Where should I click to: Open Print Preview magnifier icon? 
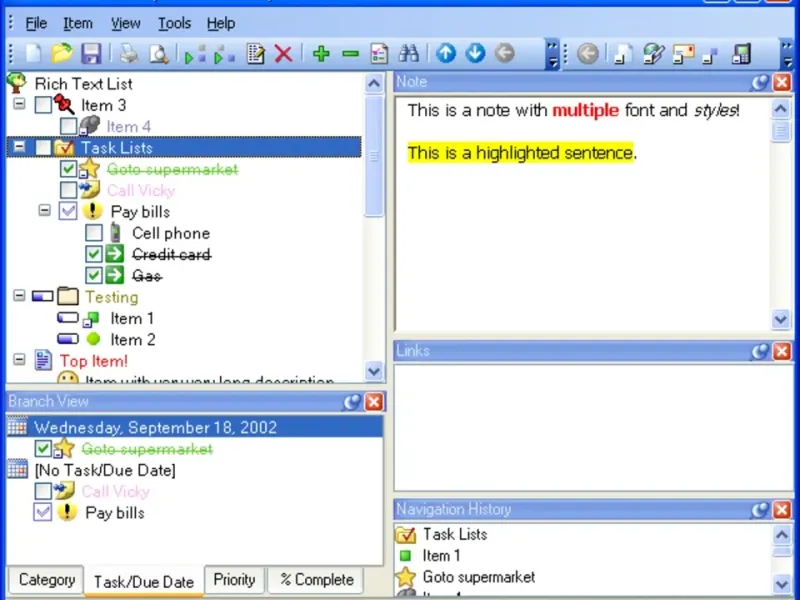(158, 54)
